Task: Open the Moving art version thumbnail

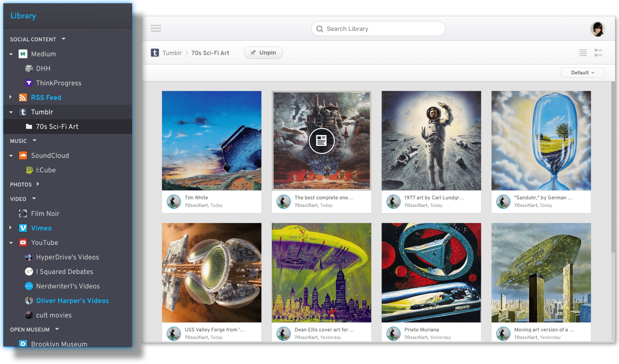Action: pos(541,273)
